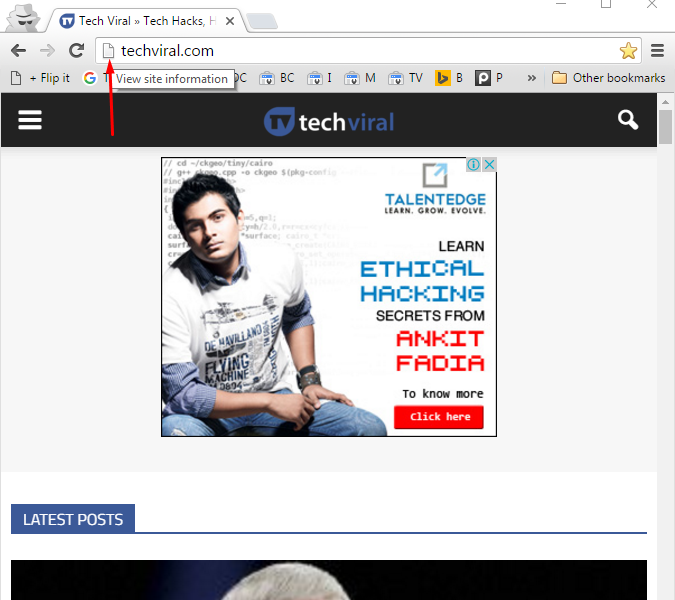Open the TV bookmark
This screenshot has width=675, height=600.
pos(406,78)
